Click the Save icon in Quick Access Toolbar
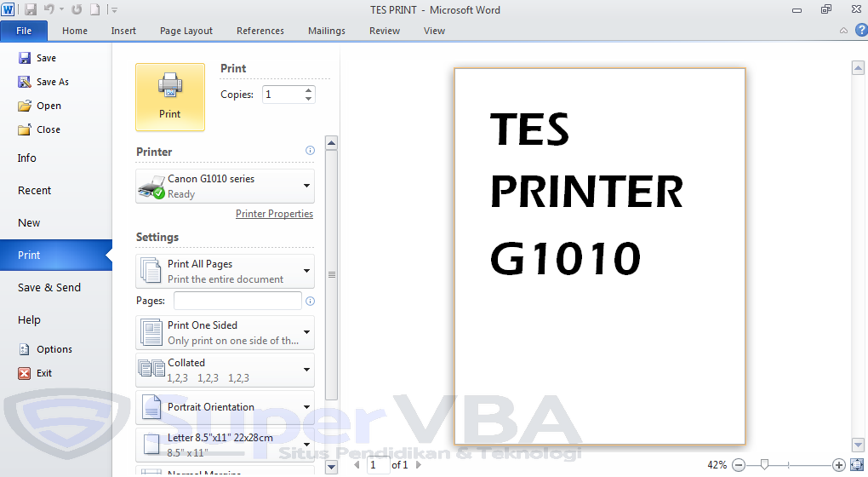Viewport: 868px width, 477px height. (x=31, y=9)
